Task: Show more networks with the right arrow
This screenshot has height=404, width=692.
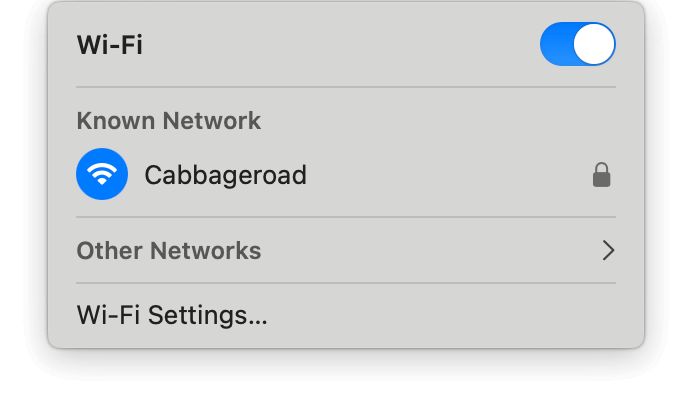Action: coord(608,250)
